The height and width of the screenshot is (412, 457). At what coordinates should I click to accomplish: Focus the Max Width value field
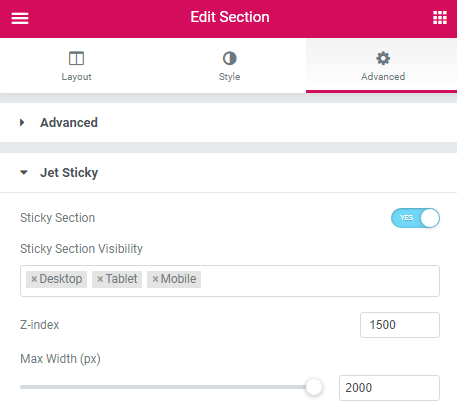(x=389, y=388)
